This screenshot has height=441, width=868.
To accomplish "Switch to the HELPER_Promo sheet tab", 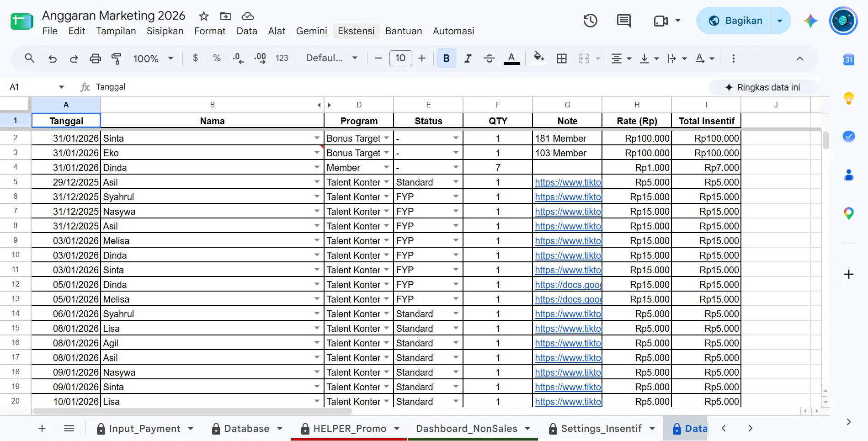I will [350, 428].
